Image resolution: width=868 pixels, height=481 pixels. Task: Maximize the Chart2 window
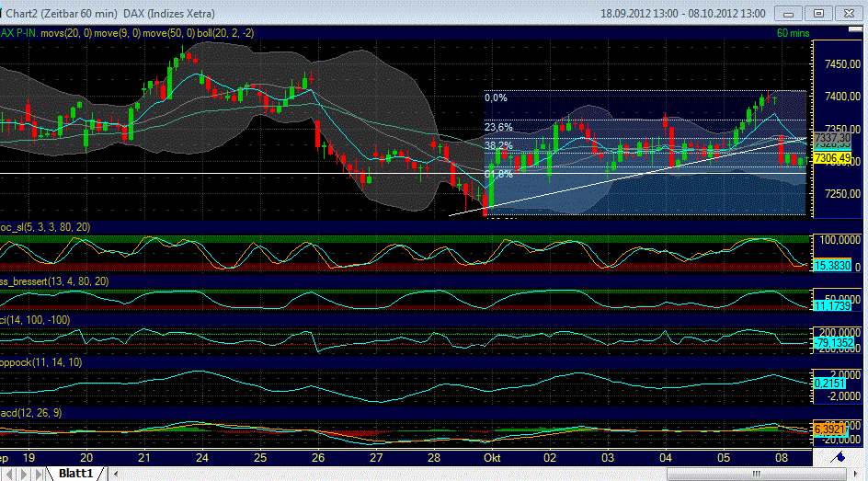click(x=818, y=13)
